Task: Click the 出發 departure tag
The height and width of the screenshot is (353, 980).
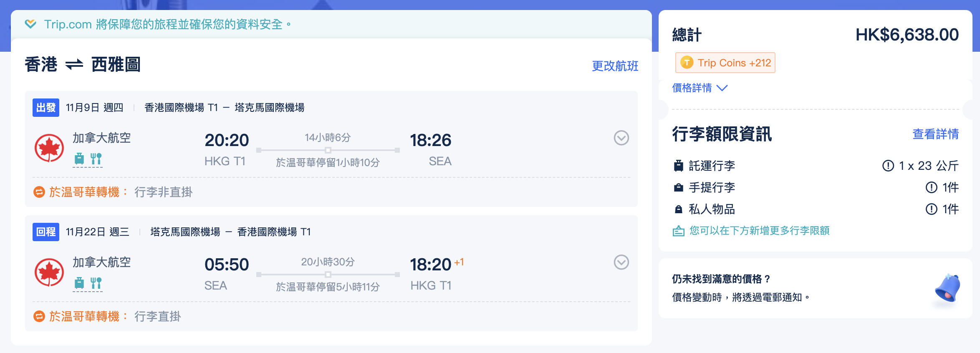Action: [46, 108]
